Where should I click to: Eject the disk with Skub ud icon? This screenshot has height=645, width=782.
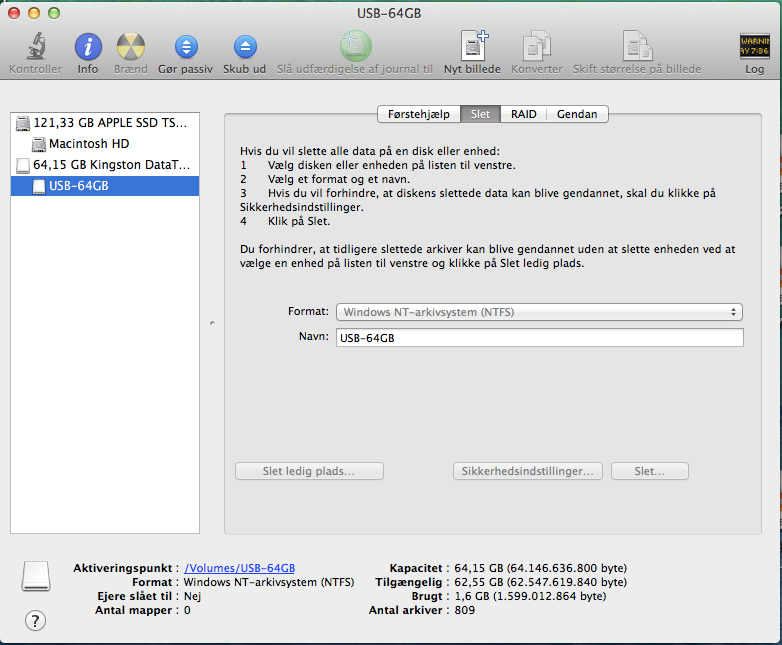point(245,47)
